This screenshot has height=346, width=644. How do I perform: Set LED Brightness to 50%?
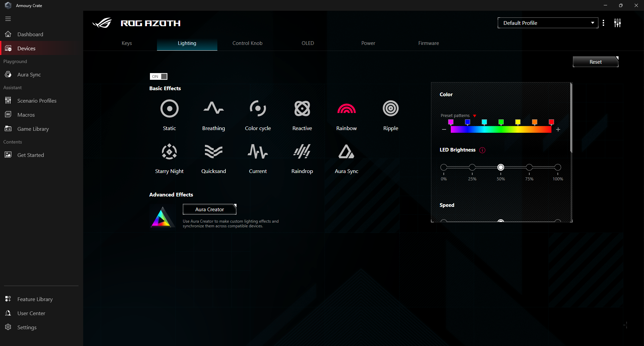pyautogui.click(x=501, y=167)
